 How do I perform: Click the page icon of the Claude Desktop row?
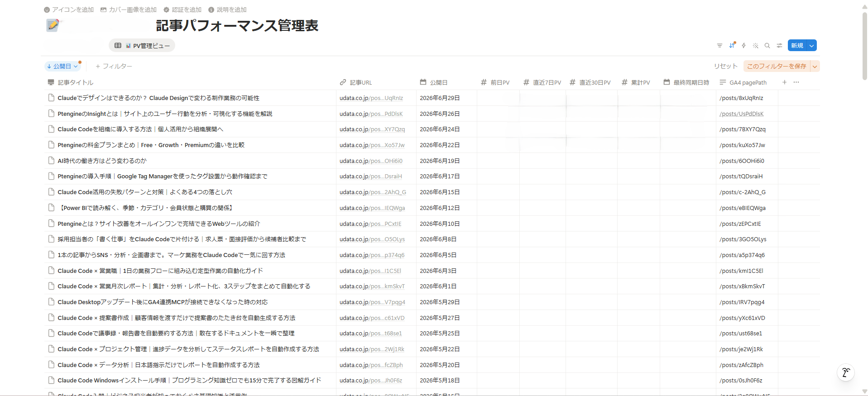pyautogui.click(x=52, y=302)
